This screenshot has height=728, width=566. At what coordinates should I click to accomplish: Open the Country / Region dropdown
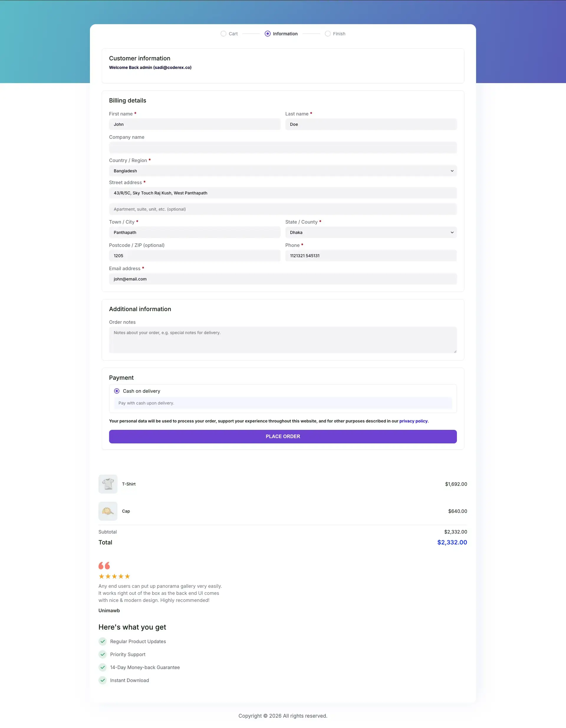(x=282, y=171)
